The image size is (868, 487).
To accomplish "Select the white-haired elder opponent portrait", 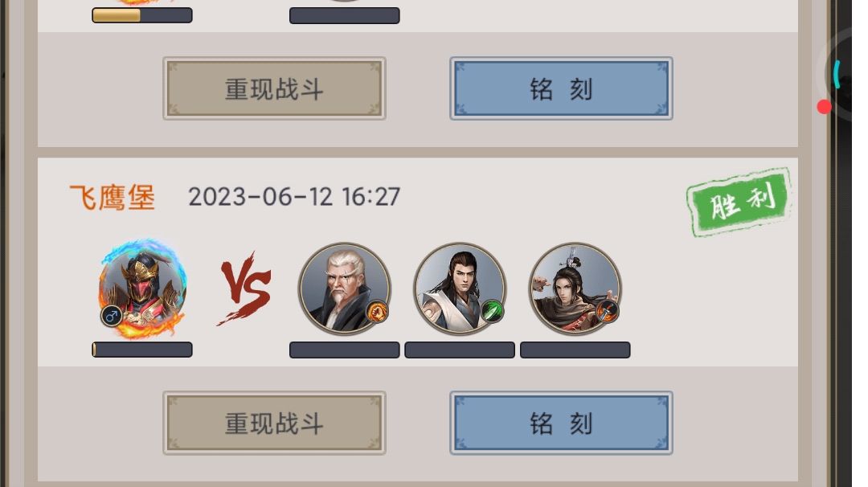I will [344, 289].
